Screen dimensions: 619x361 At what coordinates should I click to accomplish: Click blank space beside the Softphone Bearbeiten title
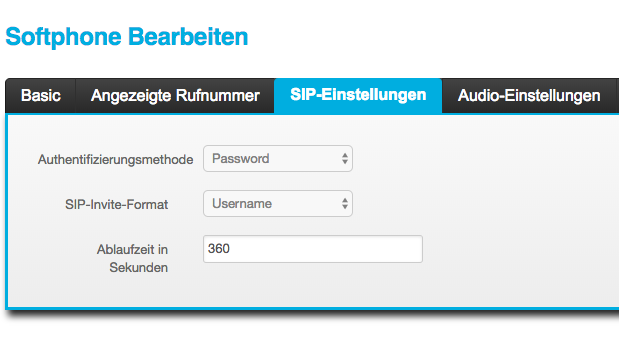point(434,37)
